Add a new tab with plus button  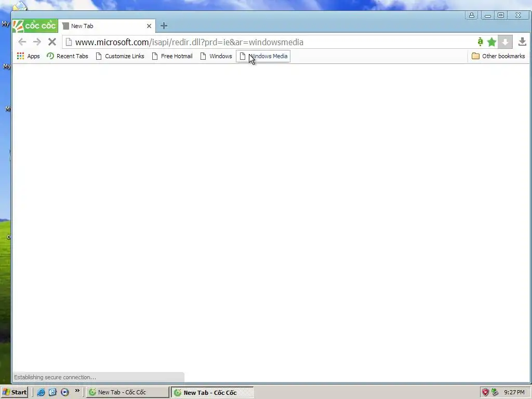click(164, 26)
